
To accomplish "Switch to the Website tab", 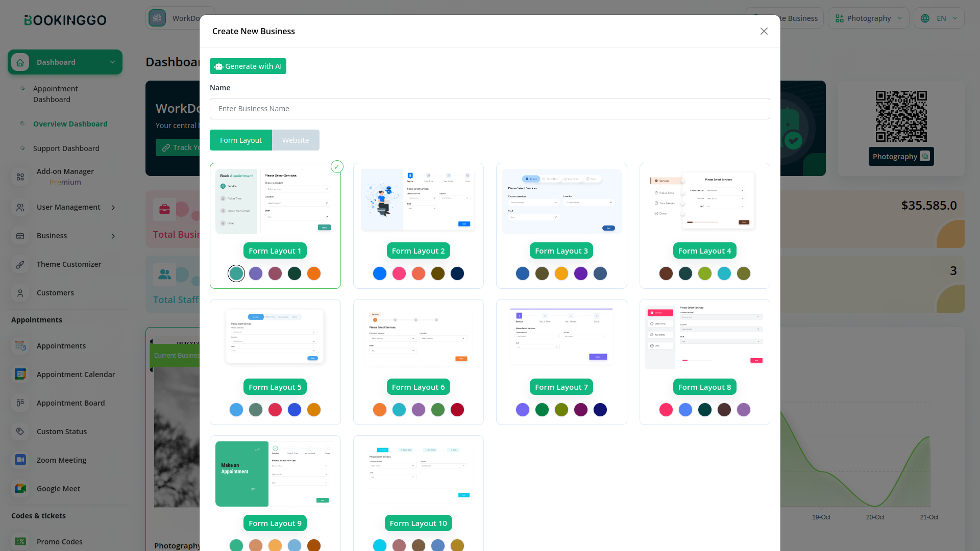I will 296,140.
